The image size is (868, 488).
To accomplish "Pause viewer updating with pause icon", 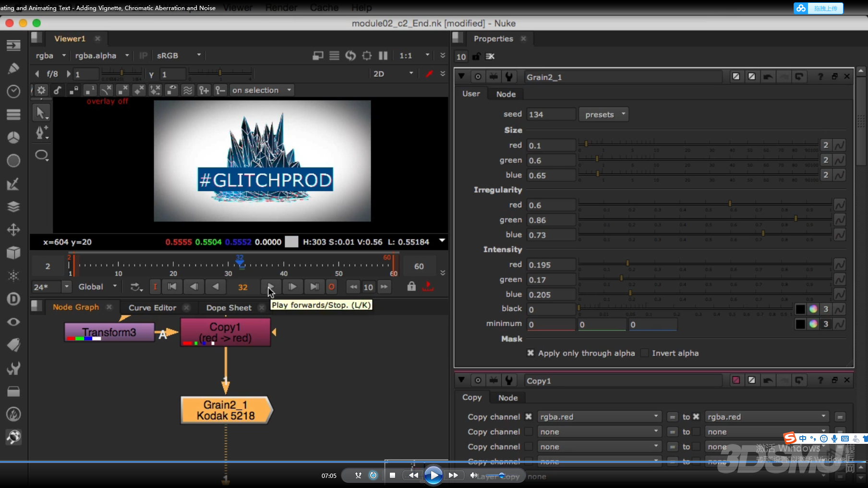I will pos(383,56).
